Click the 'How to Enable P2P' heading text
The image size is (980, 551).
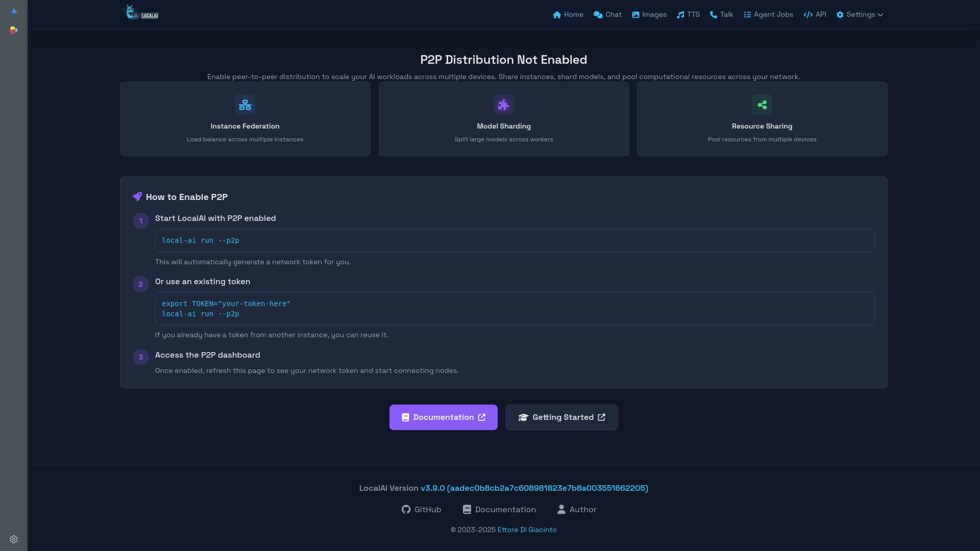187,197
